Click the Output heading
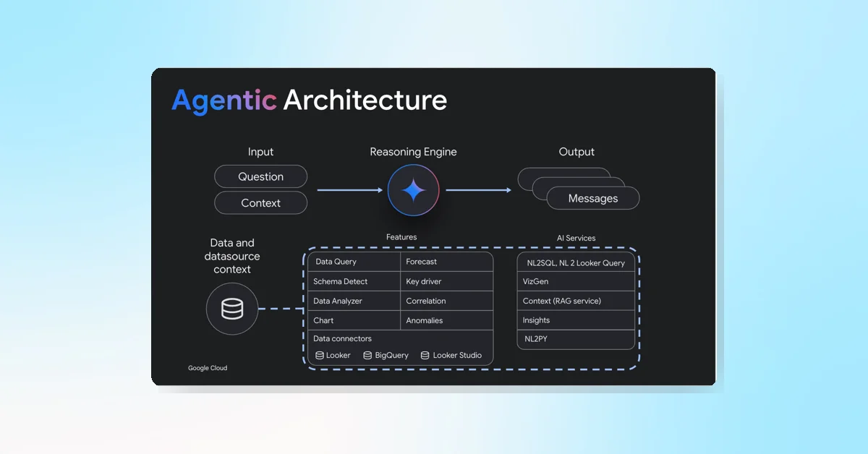868x454 pixels. (x=576, y=152)
